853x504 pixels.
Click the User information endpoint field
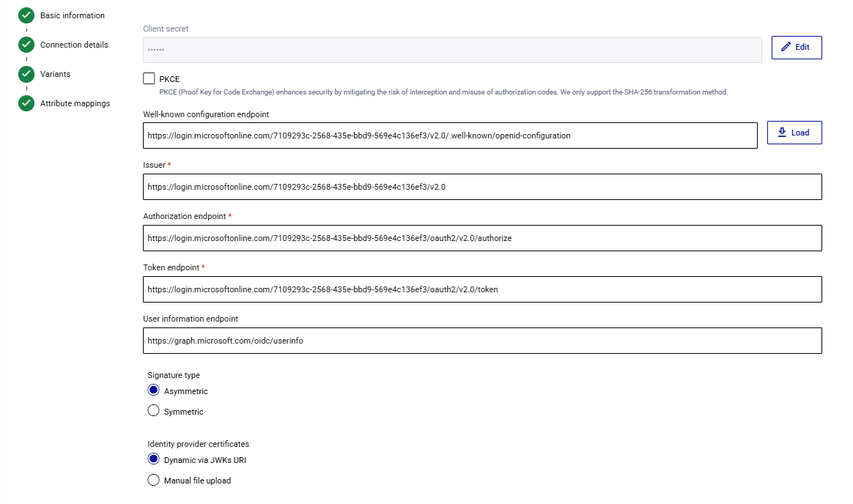click(482, 341)
